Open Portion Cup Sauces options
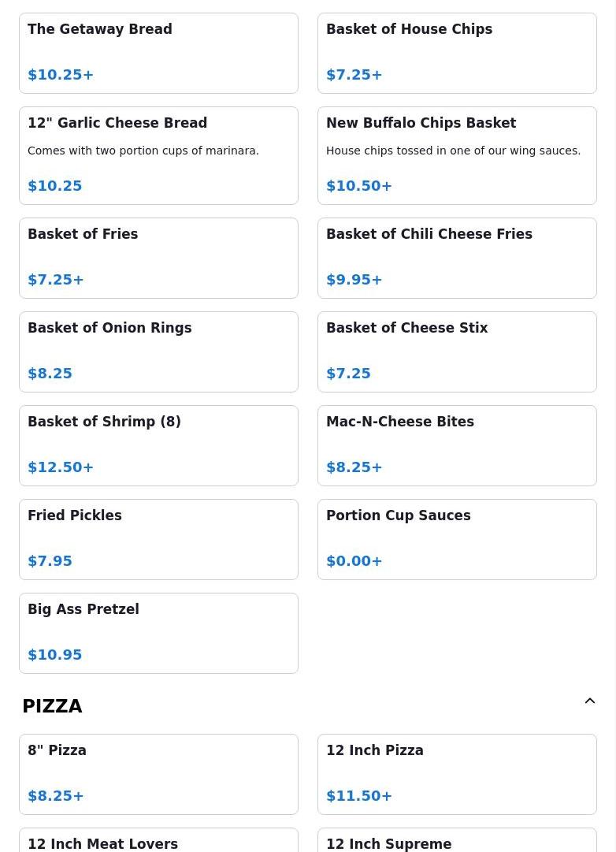This screenshot has height=852, width=616. [457, 540]
